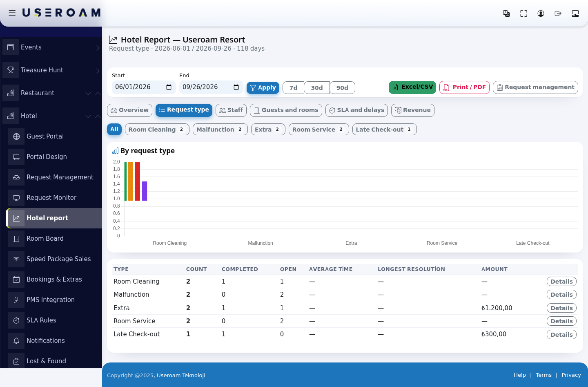Open Details for Malfunction row
The image size is (588, 387).
[x=561, y=295]
